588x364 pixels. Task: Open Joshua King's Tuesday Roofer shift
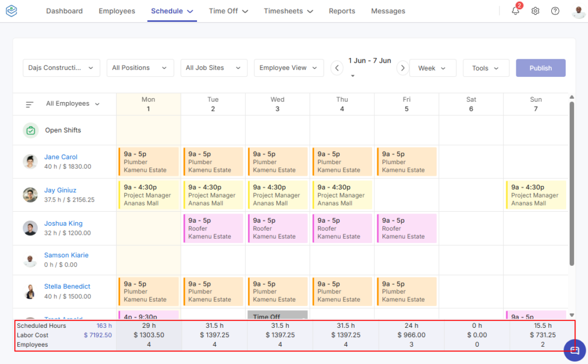213,229
